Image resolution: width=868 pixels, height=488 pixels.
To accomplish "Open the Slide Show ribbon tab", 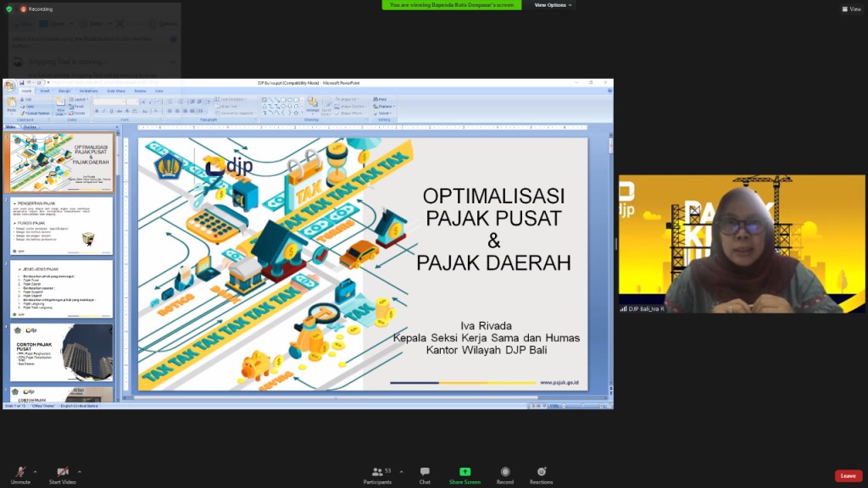I will [115, 91].
